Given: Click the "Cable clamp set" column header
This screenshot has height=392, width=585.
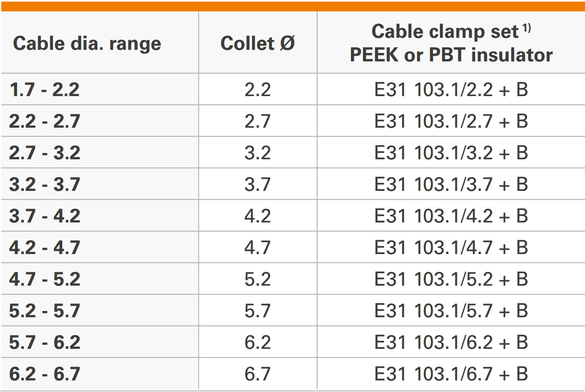Looking at the screenshot, I should point(451,43).
